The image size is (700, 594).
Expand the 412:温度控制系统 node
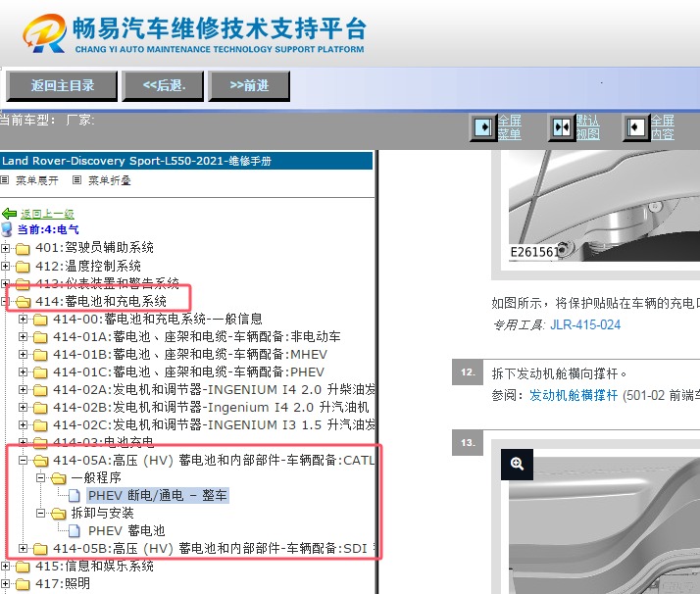coord(5,267)
